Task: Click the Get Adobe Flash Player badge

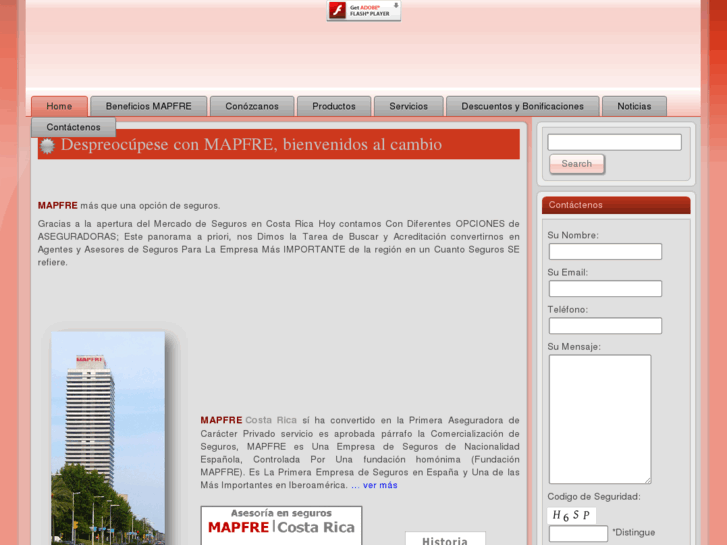Action: coord(364,10)
